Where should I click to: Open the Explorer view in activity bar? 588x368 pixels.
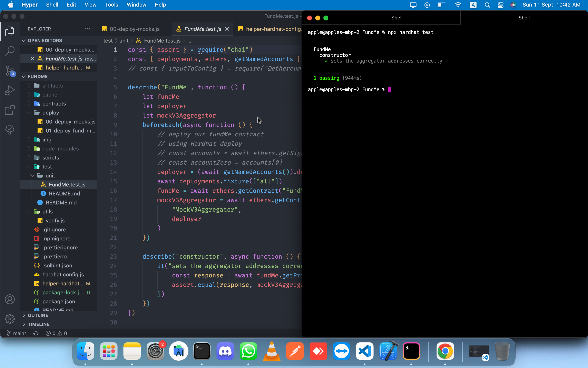click(10, 31)
